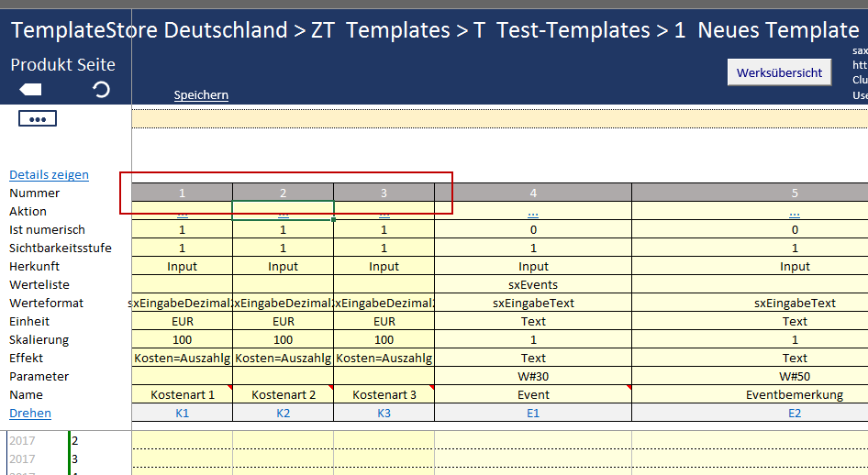Open the E1 column link
Screen dimensions: 868x475
coord(533,414)
